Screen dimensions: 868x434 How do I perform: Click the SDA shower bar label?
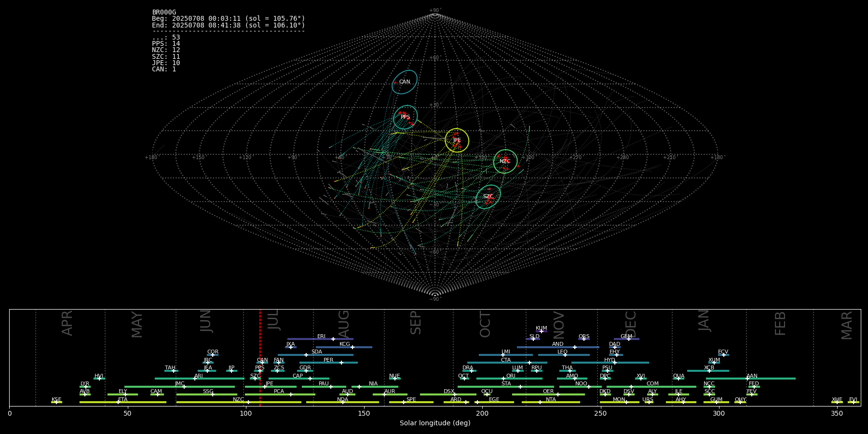point(316,352)
